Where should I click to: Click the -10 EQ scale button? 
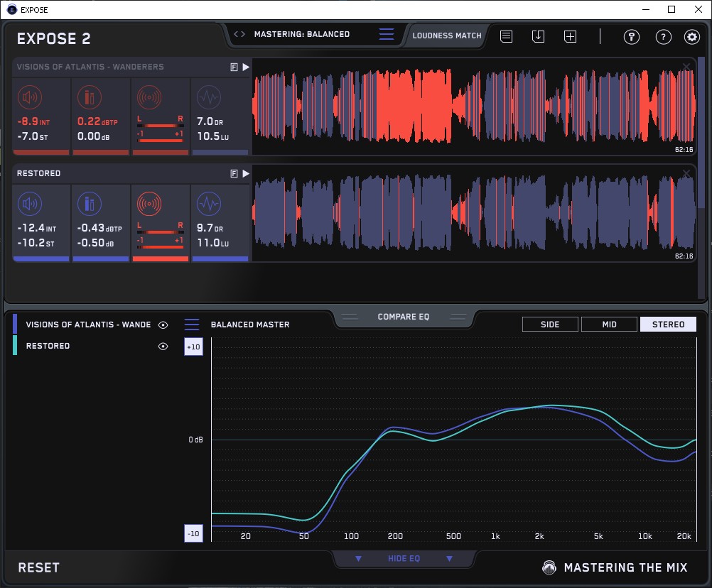pos(193,533)
